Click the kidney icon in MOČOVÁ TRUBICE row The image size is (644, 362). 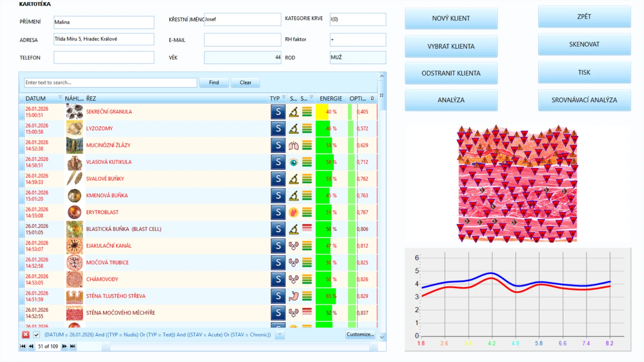[293, 263]
